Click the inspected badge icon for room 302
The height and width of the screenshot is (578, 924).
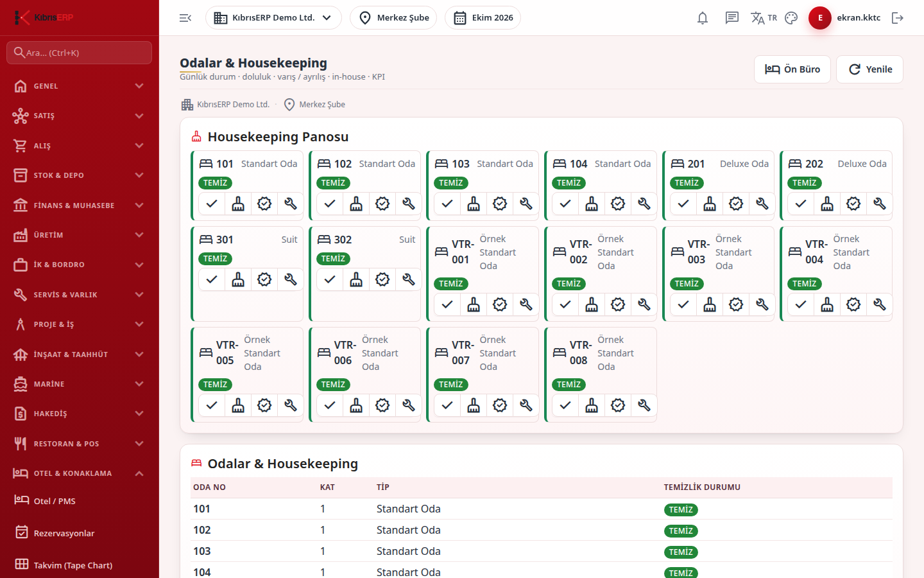tap(382, 279)
